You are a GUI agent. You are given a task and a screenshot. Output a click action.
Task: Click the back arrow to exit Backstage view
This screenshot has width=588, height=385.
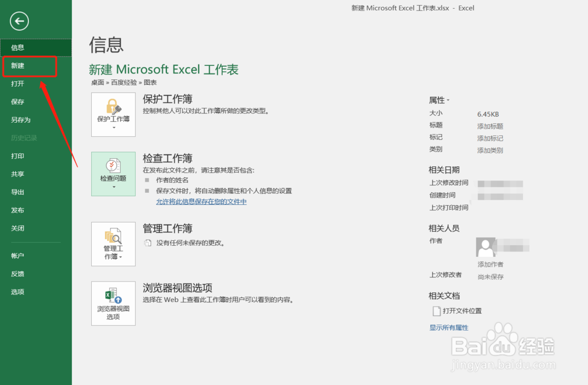(19, 21)
